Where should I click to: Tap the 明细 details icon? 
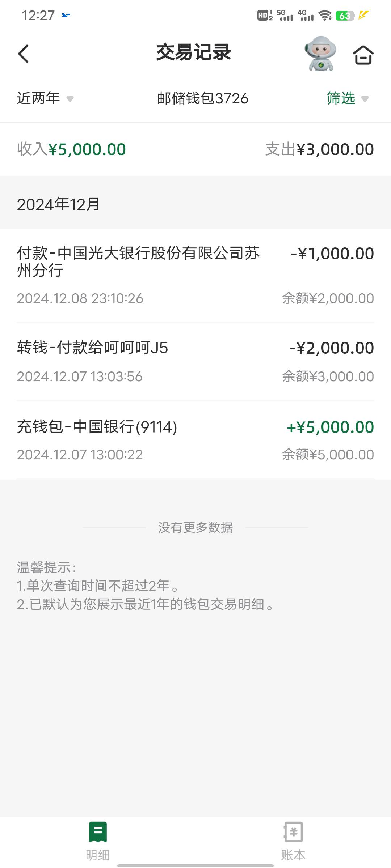pos(98,832)
